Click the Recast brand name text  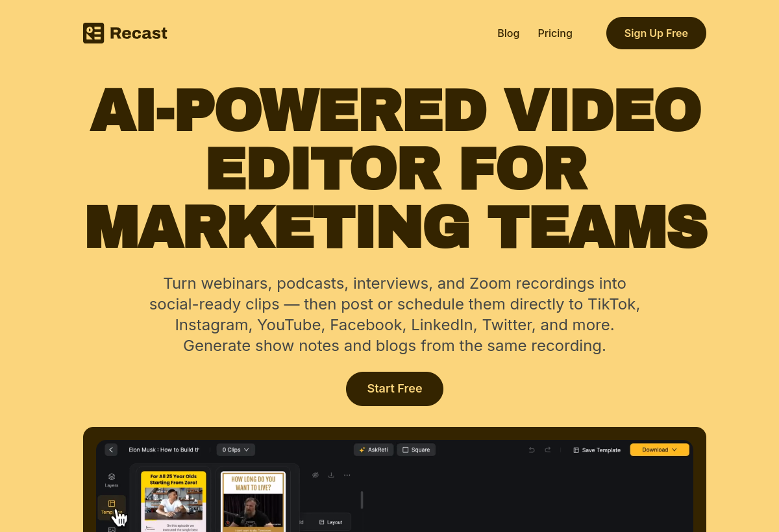[x=138, y=33]
